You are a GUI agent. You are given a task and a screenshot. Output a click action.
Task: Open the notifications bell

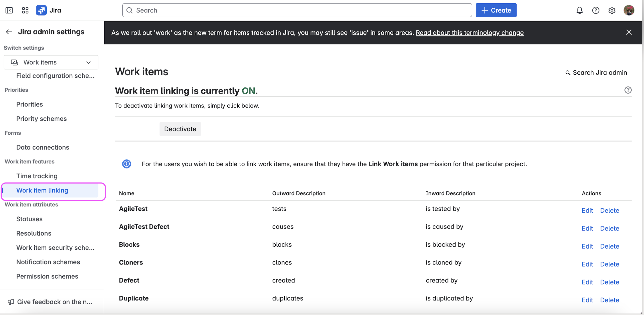[x=579, y=10]
